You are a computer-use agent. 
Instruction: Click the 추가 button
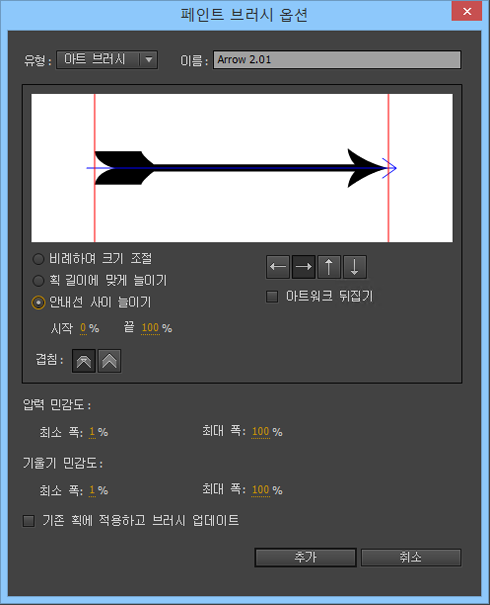click(x=305, y=558)
